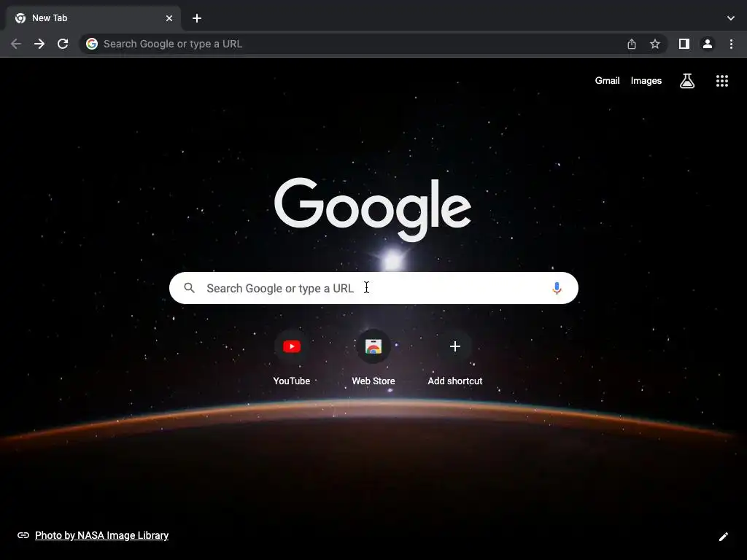Open the profile avatar menu
The width and height of the screenshot is (747, 560).
click(708, 44)
